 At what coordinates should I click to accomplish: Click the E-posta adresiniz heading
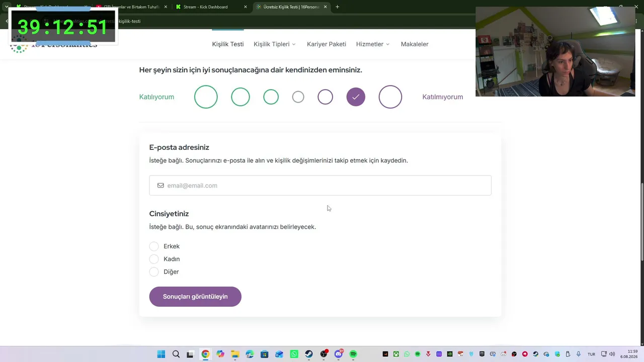coord(179,147)
